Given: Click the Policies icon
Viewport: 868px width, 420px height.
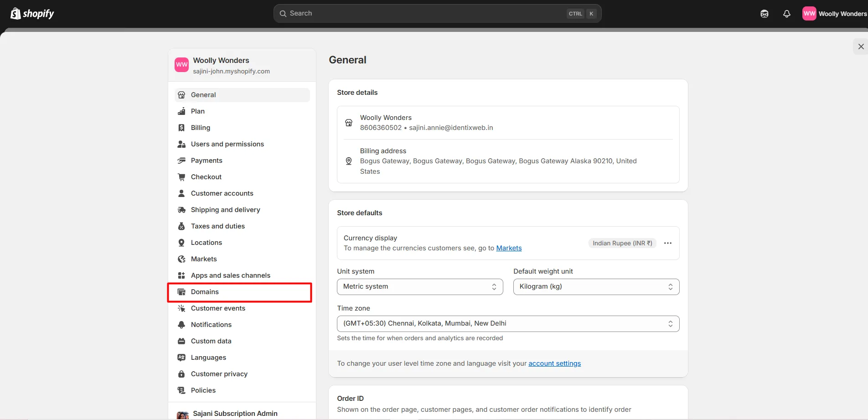Looking at the screenshot, I should coord(181,390).
